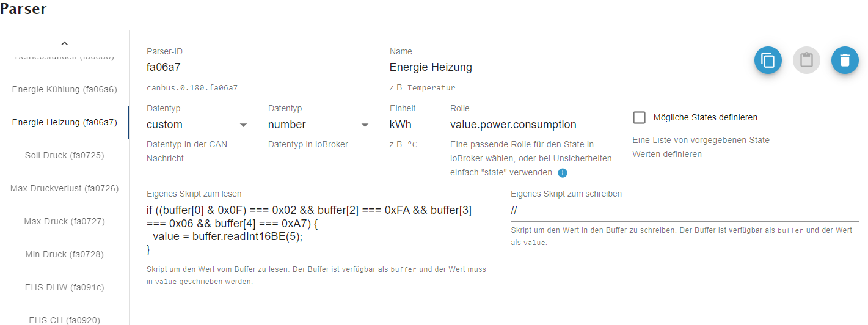
Task: Click the paste clipboard icon button
Action: (x=806, y=60)
